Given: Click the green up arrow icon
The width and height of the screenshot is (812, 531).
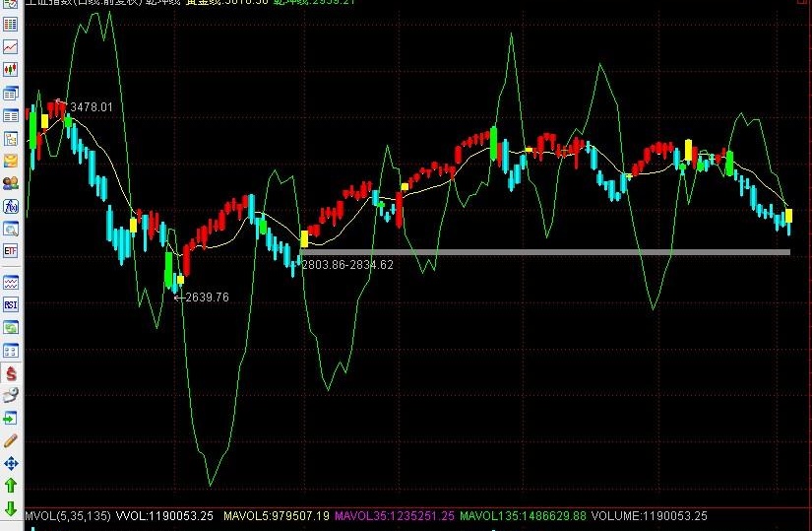Looking at the screenshot, I should pyautogui.click(x=11, y=486).
